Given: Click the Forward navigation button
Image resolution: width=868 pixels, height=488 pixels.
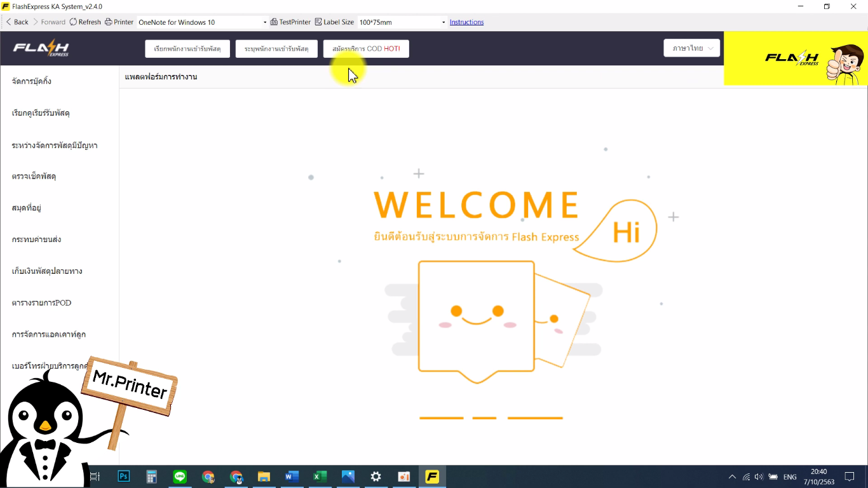Looking at the screenshot, I should point(49,22).
